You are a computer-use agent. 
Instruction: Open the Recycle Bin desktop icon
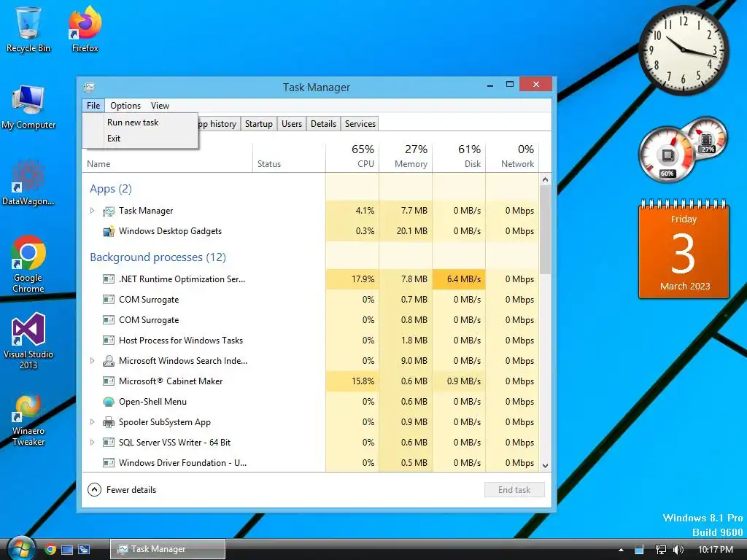point(28,28)
